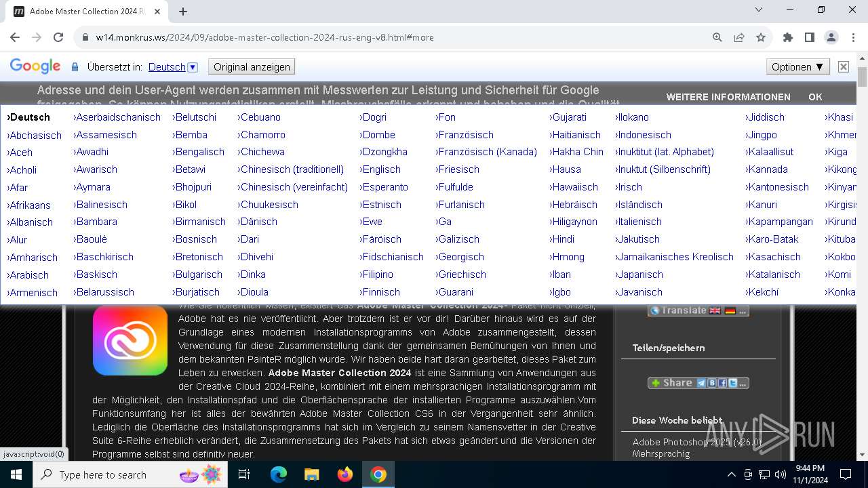Open the Optionen dropdown
Viewport: 868px width, 488px height.
[x=797, y=67]
